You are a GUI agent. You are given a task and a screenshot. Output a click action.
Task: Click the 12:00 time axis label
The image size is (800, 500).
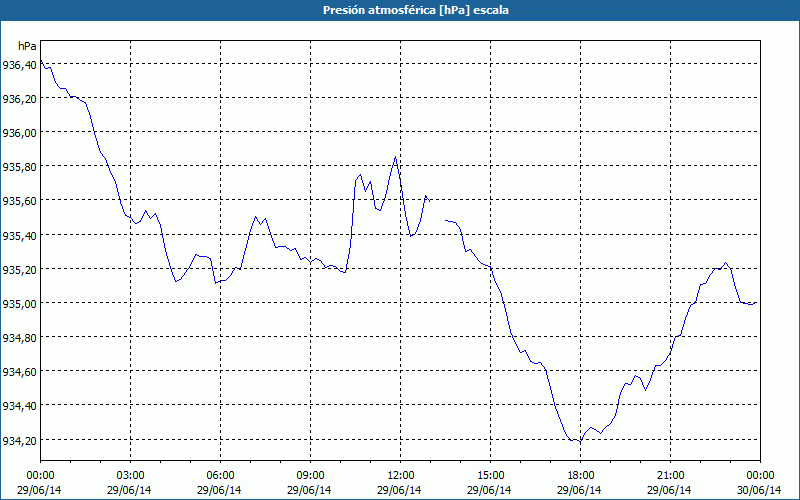pyautogui.click(x=401, y=476)
